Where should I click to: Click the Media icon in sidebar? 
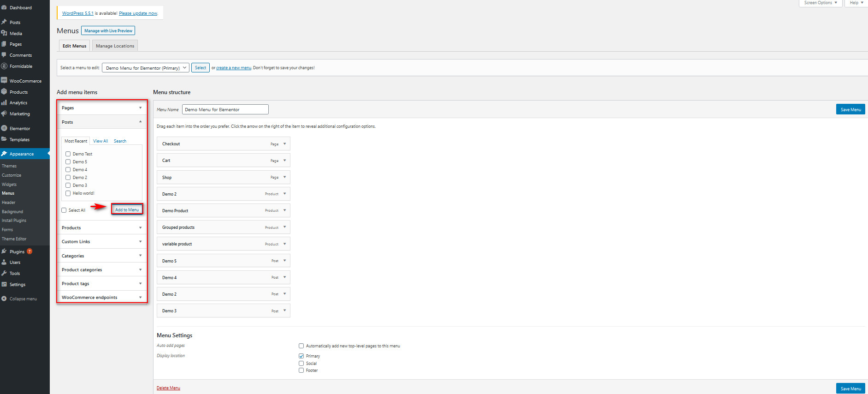[x=4, y=33]
